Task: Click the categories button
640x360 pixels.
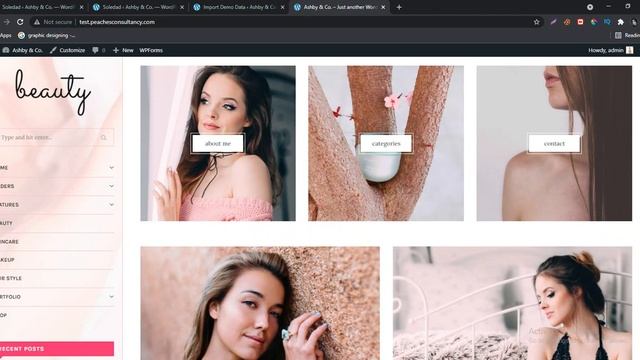Action: (386, 143)
